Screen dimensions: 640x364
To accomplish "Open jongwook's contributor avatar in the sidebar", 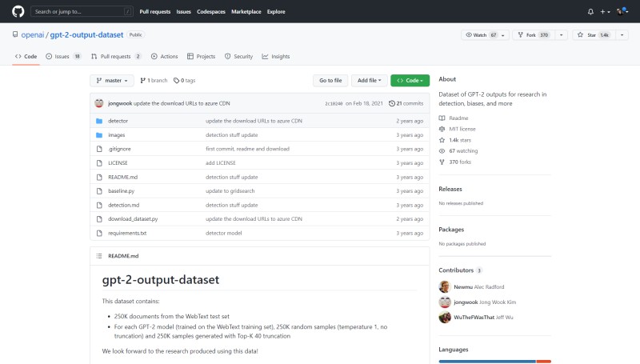I will click(445, 302).
